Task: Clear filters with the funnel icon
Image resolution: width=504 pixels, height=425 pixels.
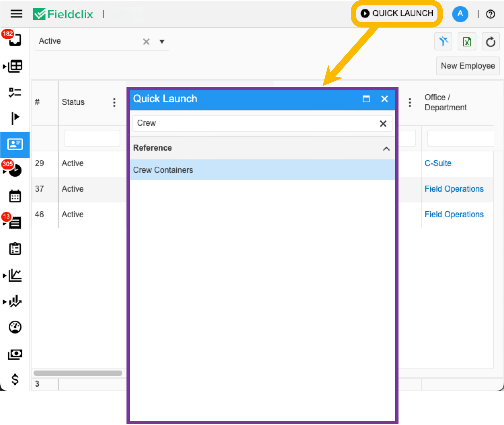Action: 443,41
